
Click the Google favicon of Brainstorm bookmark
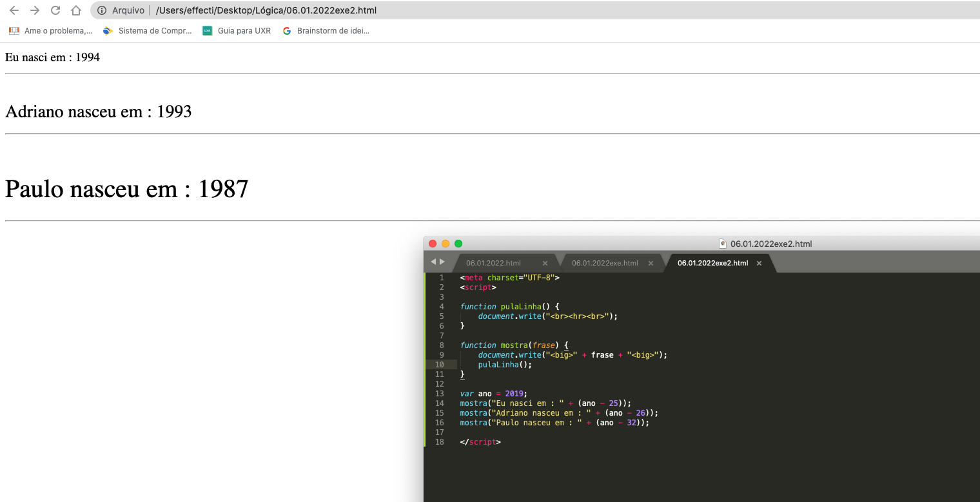[x=287, y=30]
